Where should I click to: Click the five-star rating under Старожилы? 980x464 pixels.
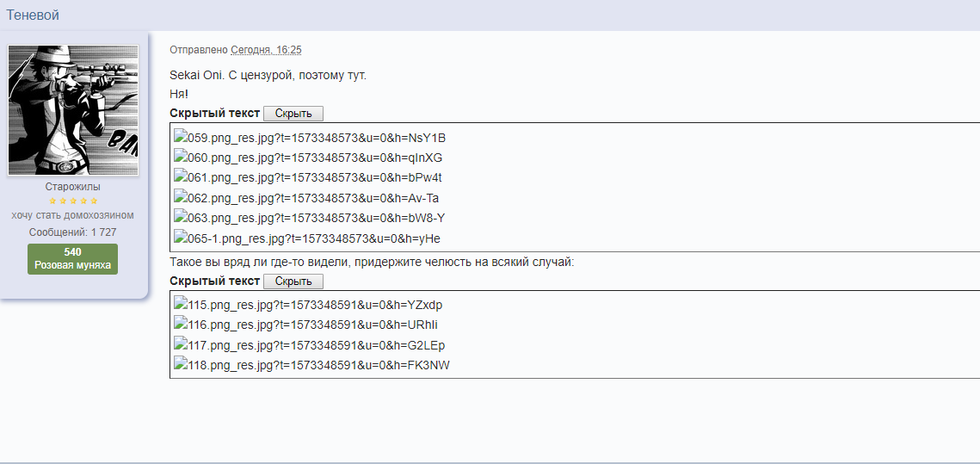click(72, 201)
